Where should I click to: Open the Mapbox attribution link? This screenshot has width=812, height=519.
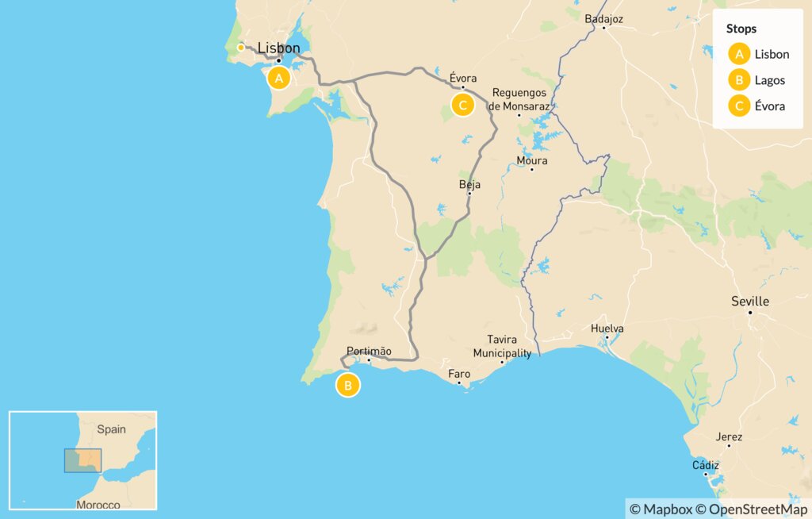click(x=661, y=509)
